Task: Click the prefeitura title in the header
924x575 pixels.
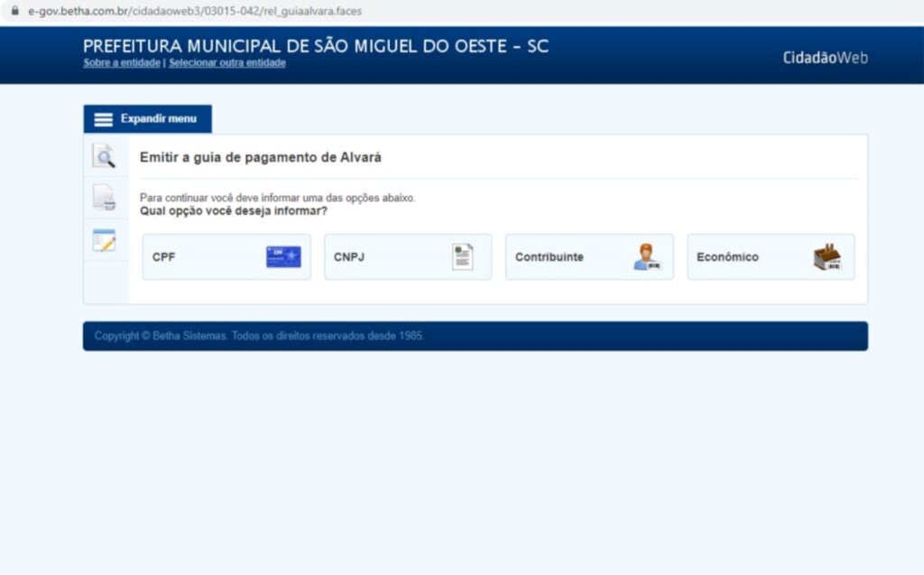Action: click(316, 45)
